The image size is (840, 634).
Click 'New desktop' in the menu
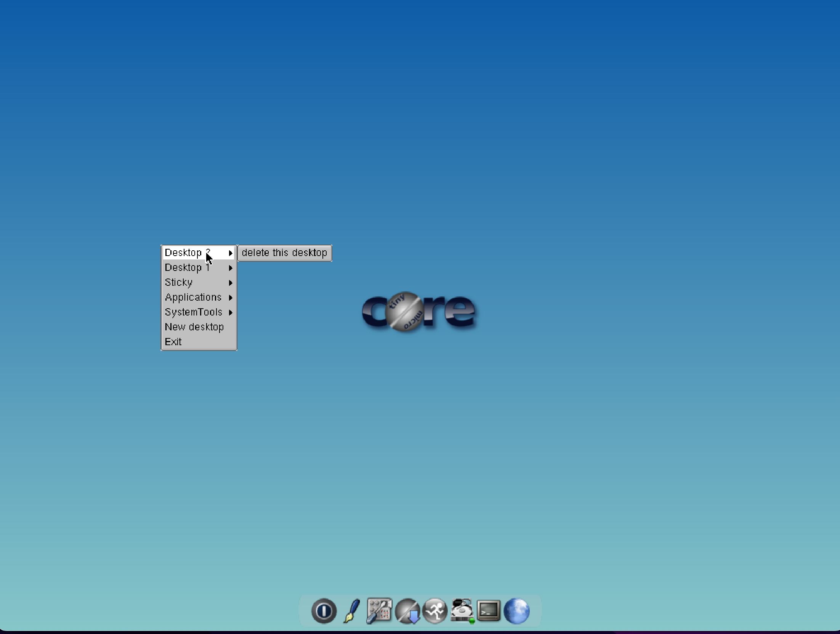coord(194,327)
